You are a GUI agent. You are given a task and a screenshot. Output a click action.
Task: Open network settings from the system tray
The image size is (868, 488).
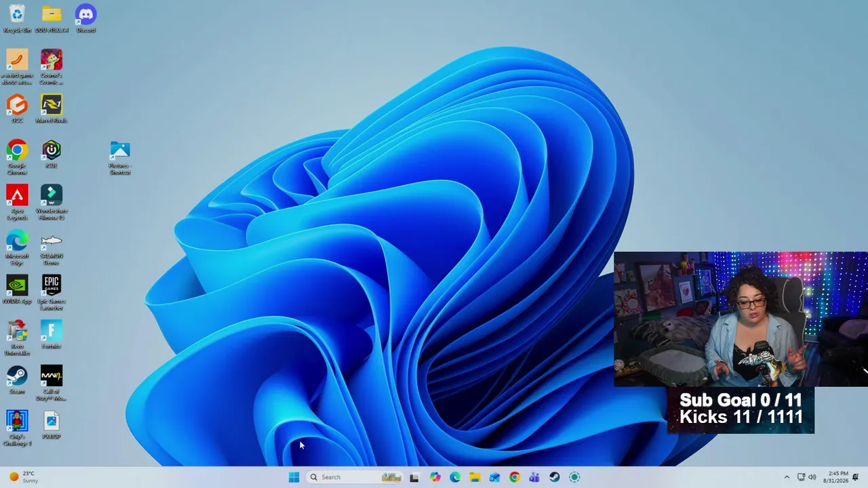pos(801,477)
